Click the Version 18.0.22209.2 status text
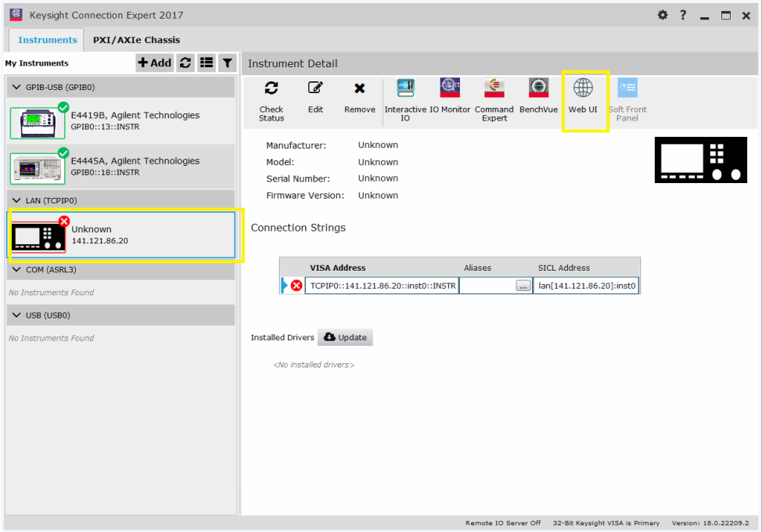 [710, 523]
